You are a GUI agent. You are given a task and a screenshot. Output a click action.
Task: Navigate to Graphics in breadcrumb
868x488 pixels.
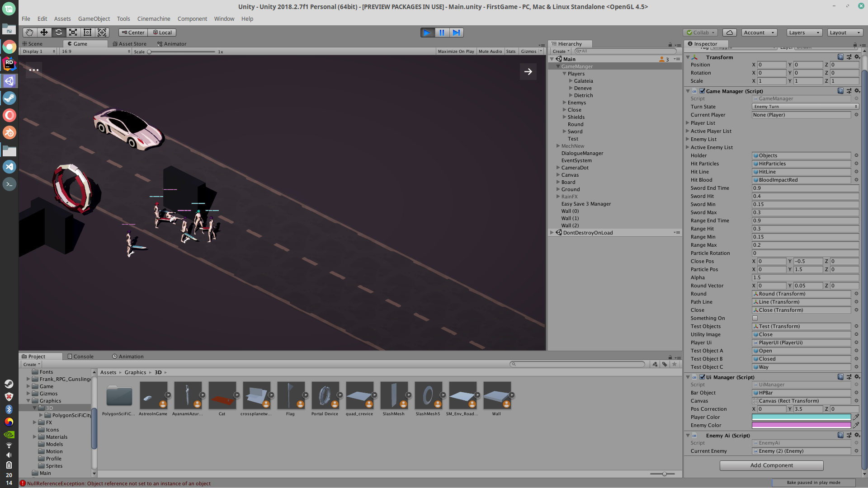[135, 372]
